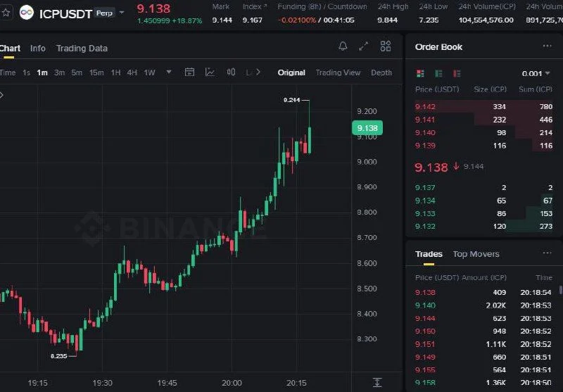
Task: Select 15m time interval
Action: point(96,72)
